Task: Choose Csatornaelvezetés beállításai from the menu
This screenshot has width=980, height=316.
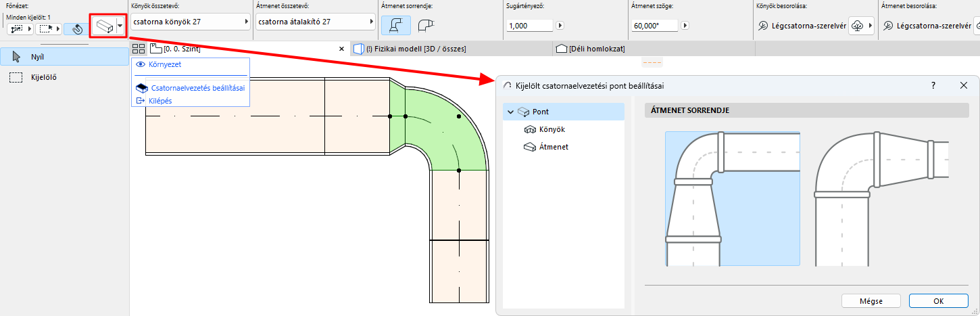Action: tap(197, 88)
